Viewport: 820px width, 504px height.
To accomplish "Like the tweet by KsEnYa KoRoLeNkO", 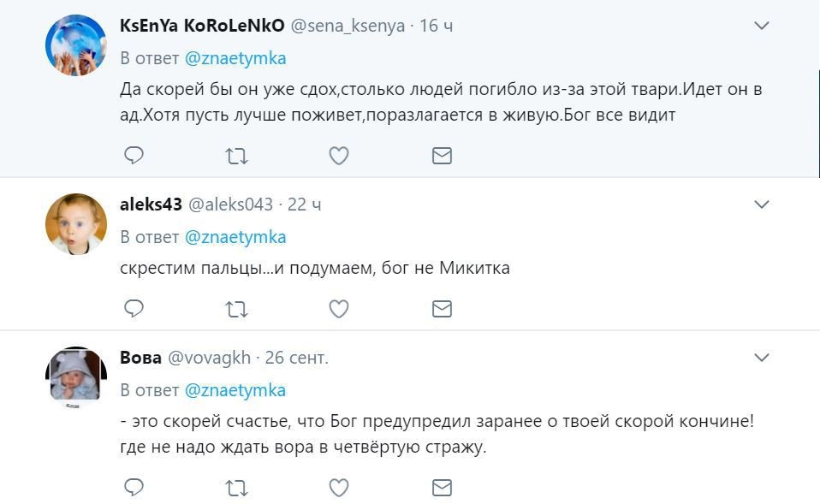I will click(x=339, y=156).
